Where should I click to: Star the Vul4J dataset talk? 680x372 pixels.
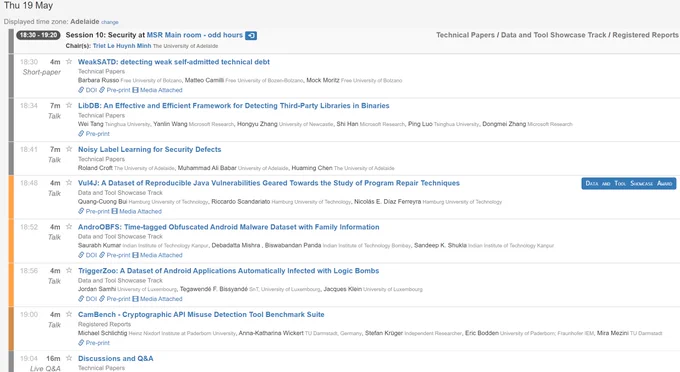69,183
